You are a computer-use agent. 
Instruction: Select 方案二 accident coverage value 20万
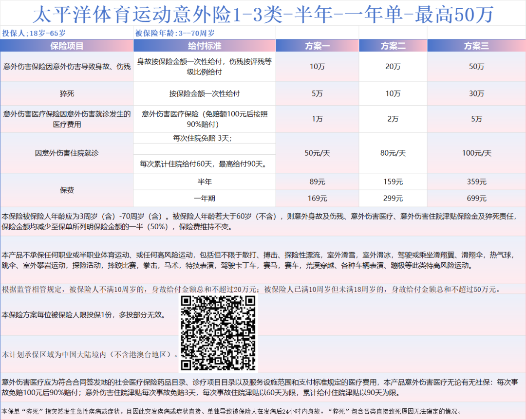click(x=393, y=66)
